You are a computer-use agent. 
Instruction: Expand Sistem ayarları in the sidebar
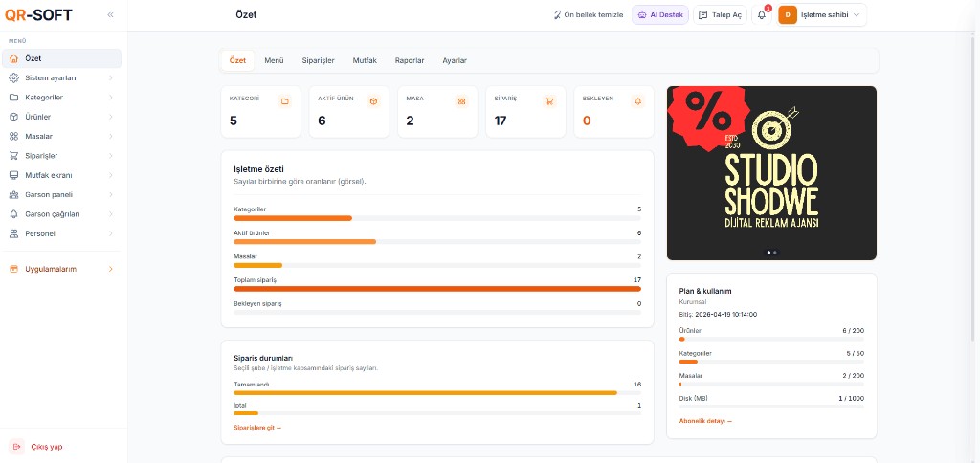62,77
